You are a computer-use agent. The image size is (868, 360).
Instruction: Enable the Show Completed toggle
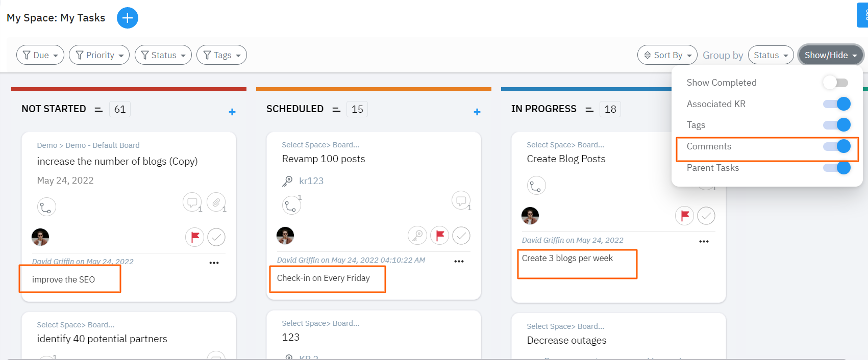click(835, 83)
